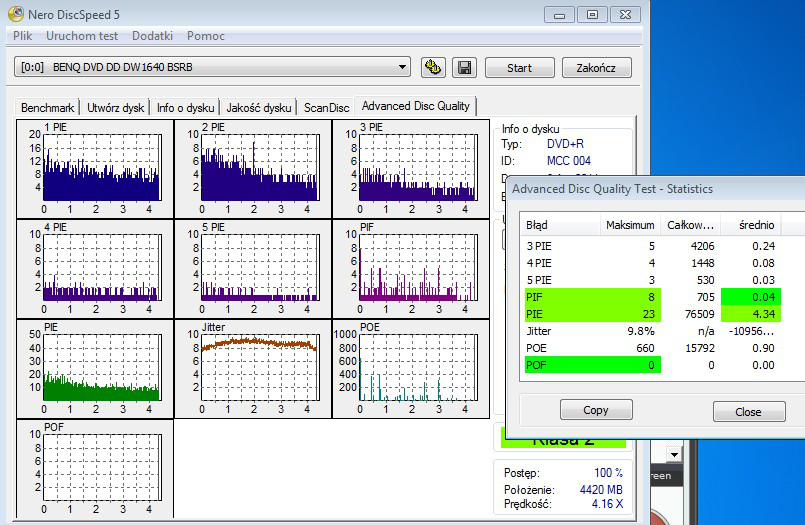
Task: Click the empty POF graph
Action: [x=95, y=469]
